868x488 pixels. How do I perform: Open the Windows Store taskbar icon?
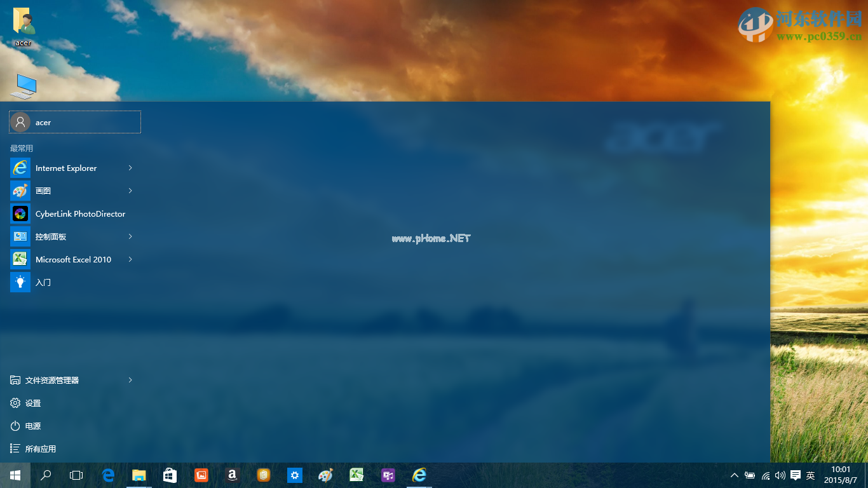click(170, 475)
